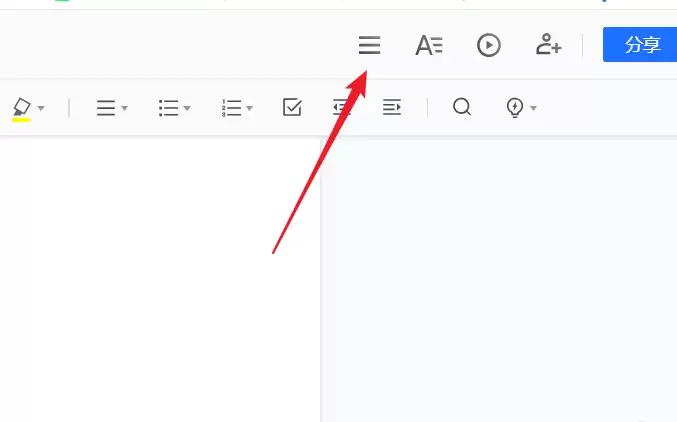This screenshot has height=422, width=677.
Task: Click the lightbulb smart assistant icon
Action: 515,108
